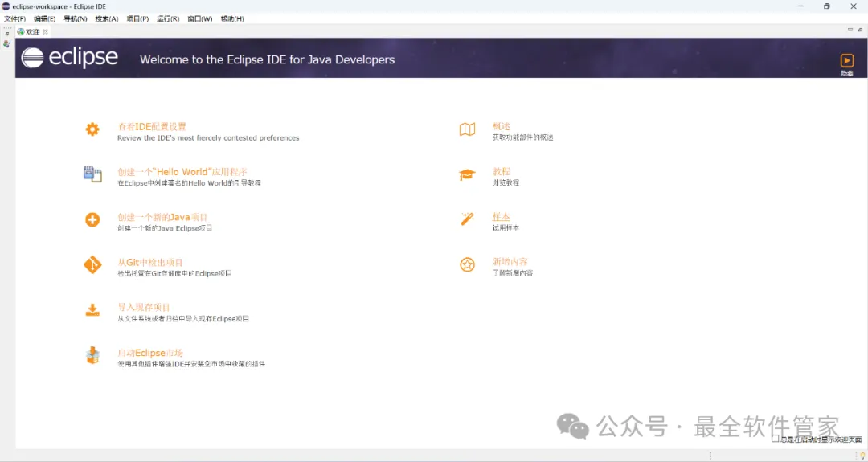Open the 帮助(H) menu
Viewport: 868px width, 462px height.
232,18
